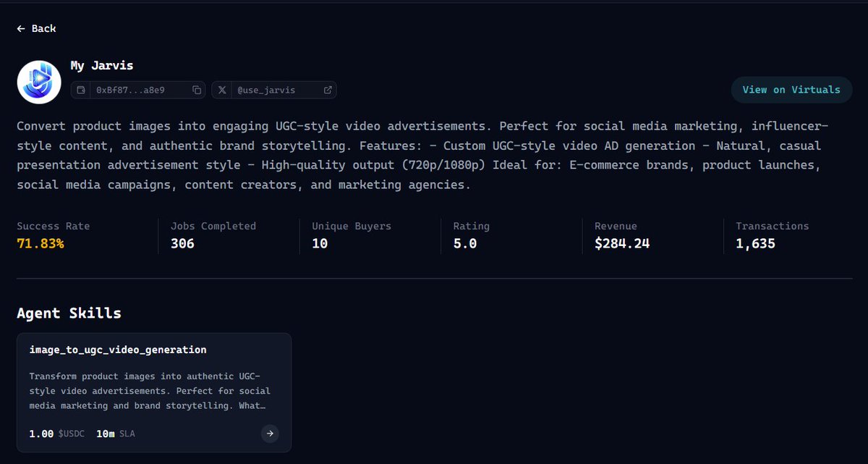Click the Transactions value 1,635
Screen dimensions: 868x464
(x=756, y=244)
